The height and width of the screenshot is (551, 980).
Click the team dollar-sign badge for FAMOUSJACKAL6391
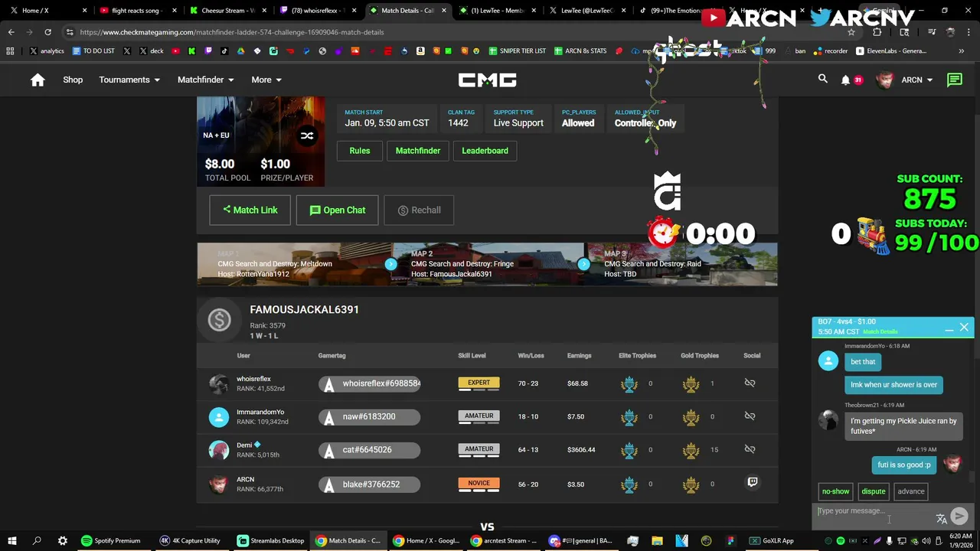pos(219,320)
